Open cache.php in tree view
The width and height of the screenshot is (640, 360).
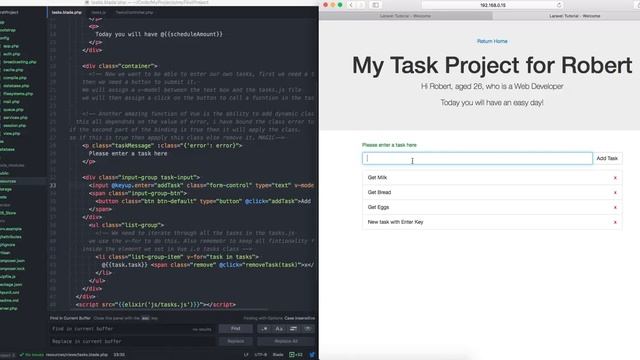click(13, 70)
